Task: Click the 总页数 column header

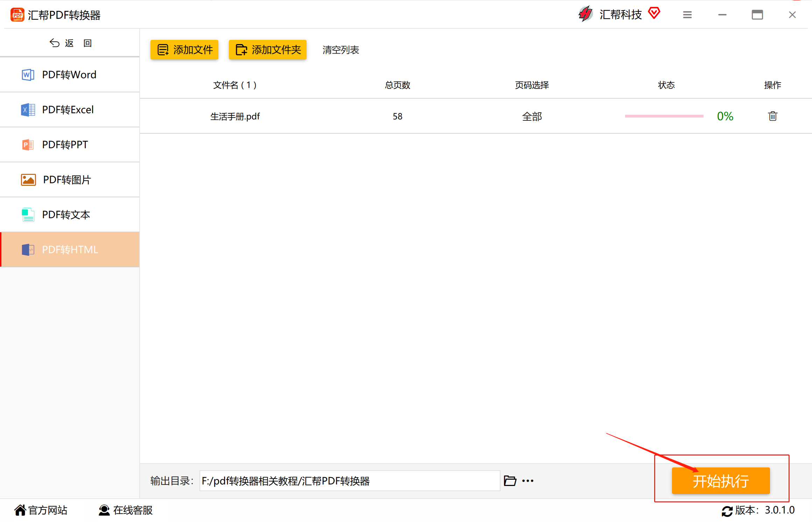Action: [398, 85]
